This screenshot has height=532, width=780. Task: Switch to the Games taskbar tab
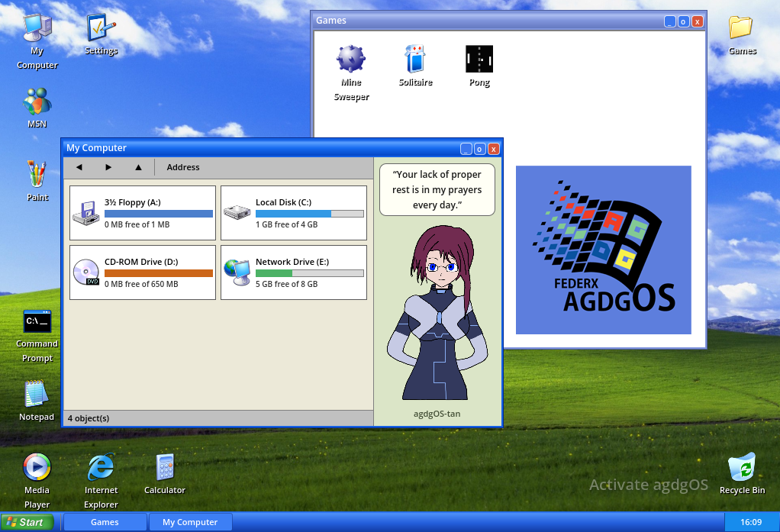coord(105,522)
